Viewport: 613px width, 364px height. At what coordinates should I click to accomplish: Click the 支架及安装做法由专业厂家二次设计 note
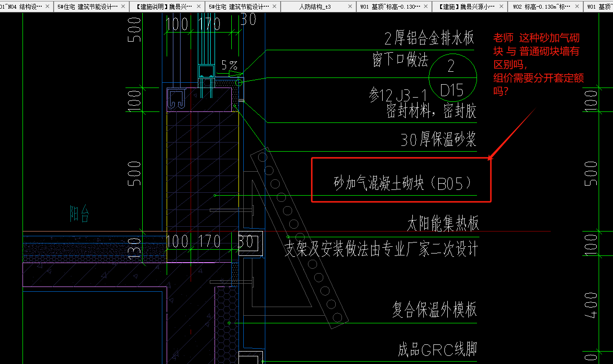click(x=381, y=249)
